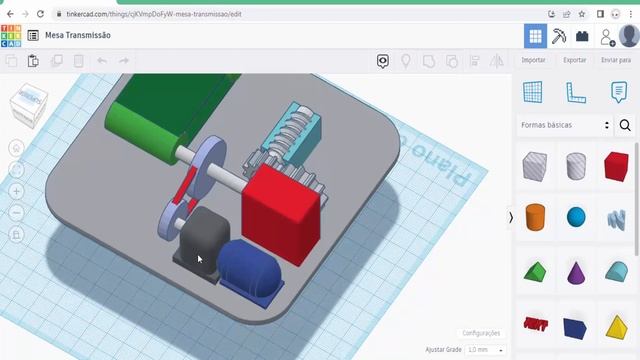
Task: Click the Delete trash icon
Action: click(x=78, y=61)
